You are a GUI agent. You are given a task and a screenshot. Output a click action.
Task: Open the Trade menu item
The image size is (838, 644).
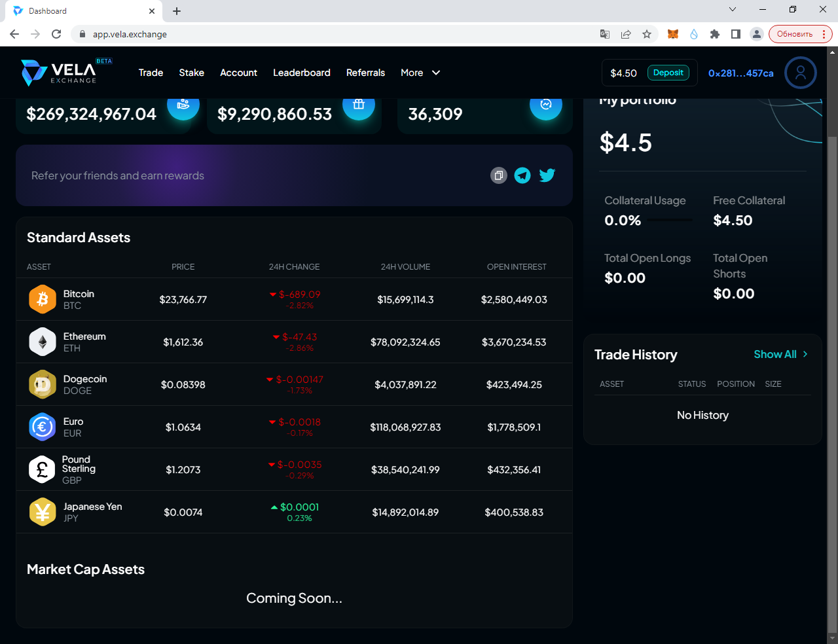pos(151,73)
